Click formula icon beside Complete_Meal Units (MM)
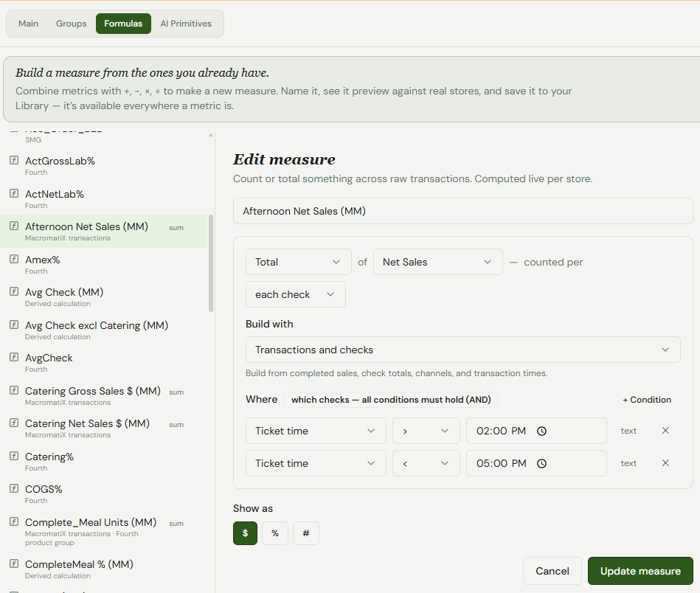700x593 pixels. [14, 521]
